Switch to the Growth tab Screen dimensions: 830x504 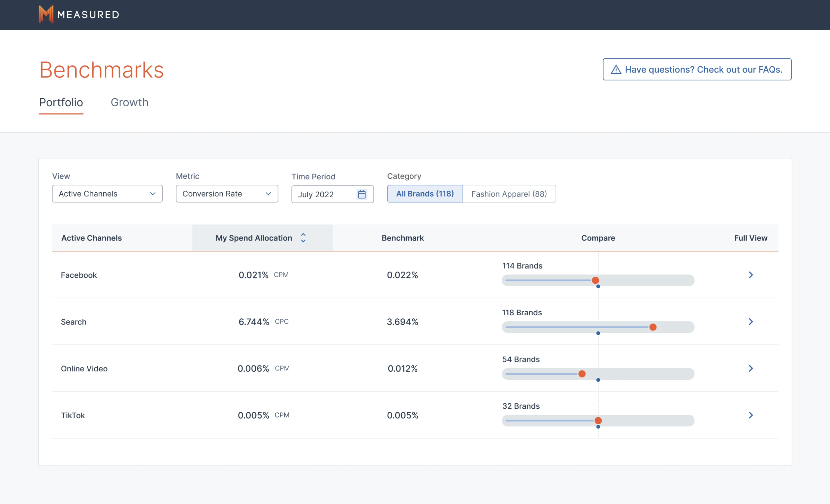pos(129,103)
